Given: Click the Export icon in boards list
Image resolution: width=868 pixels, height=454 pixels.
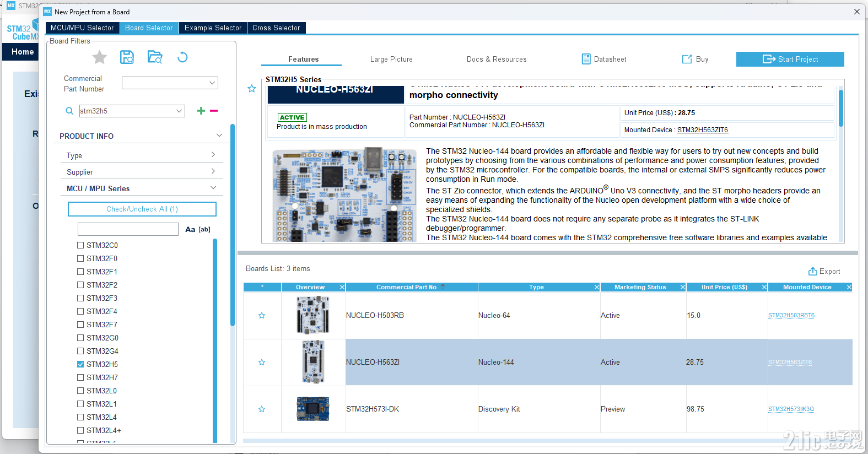Looking at the screenshot, I should [x=812, y=271].
